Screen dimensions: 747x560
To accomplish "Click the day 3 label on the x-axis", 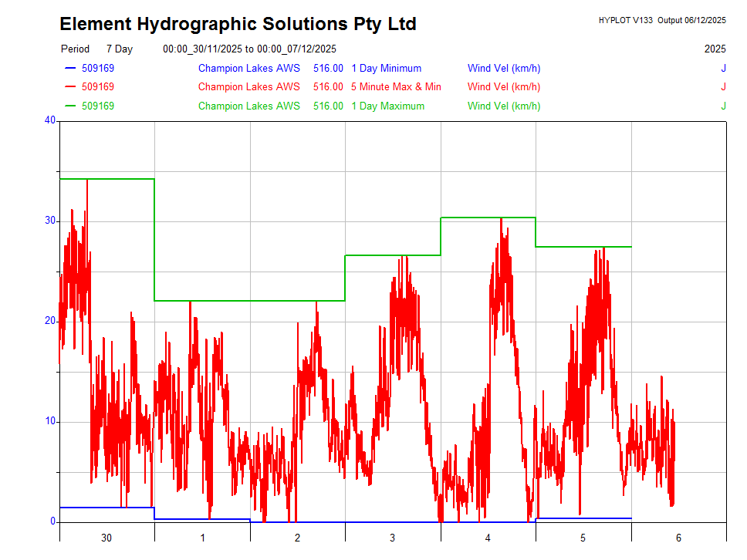I will click(x=393, y=538).
